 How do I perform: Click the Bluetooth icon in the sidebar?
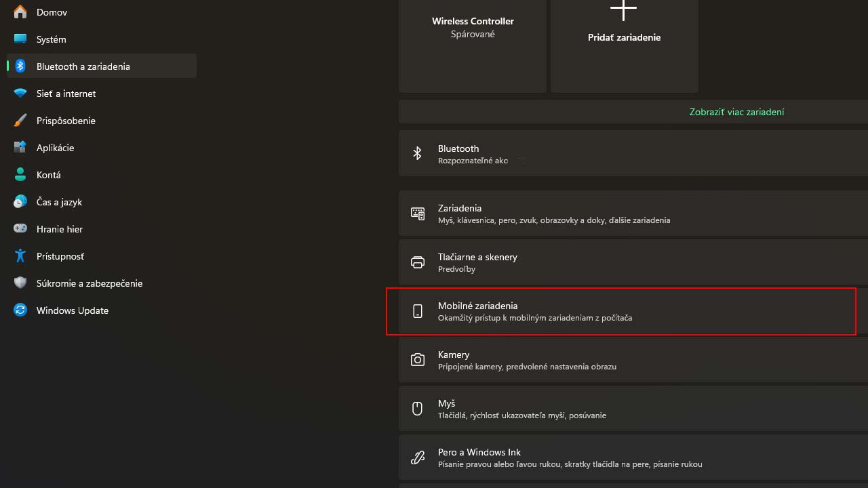pyautogui.click(x=20, y=66)
